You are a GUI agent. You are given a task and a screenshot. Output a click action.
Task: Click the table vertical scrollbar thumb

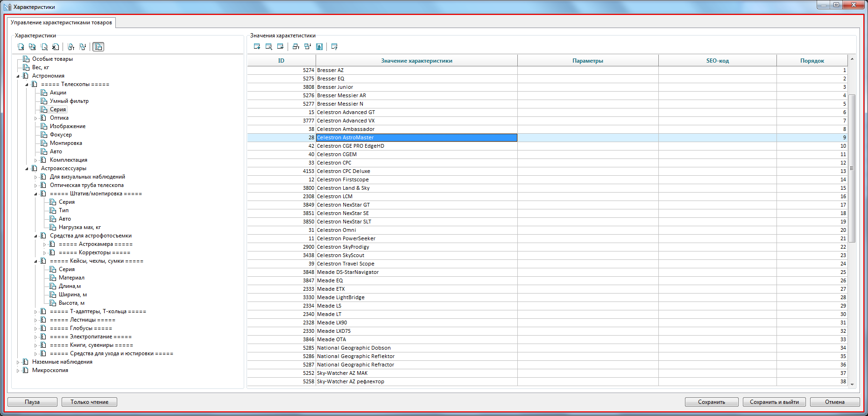[852, 168]
